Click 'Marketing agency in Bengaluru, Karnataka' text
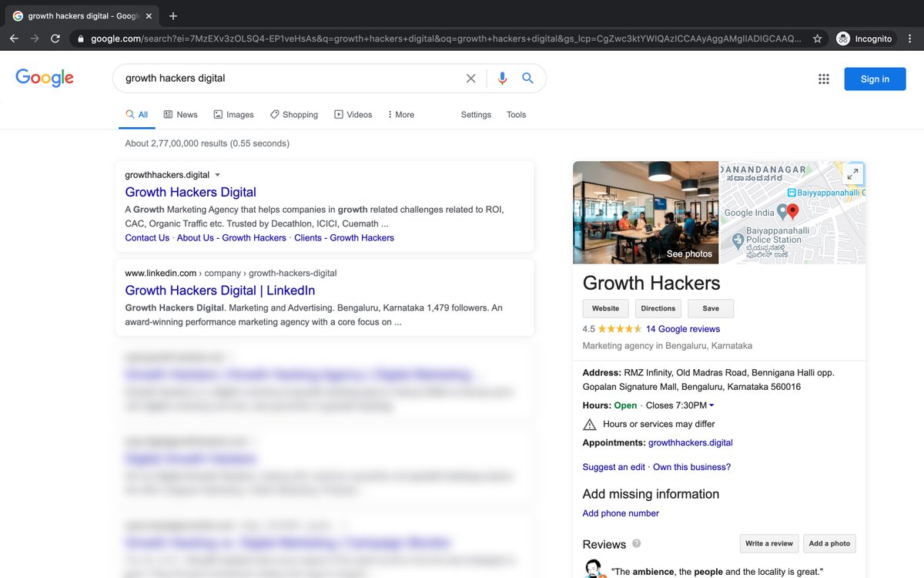 coord(668,346)
